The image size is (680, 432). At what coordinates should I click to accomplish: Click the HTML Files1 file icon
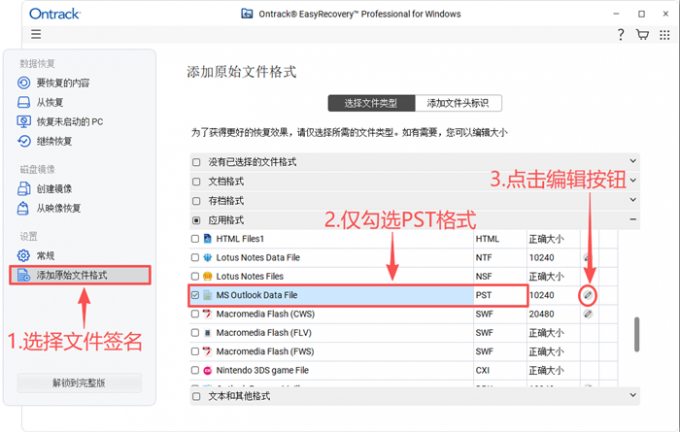[208, 239]
